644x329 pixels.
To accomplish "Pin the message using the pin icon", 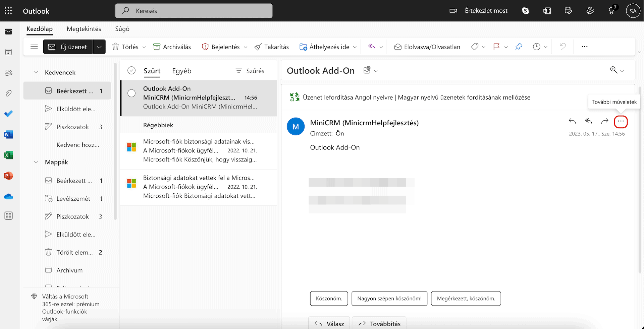I will [519, 47].
